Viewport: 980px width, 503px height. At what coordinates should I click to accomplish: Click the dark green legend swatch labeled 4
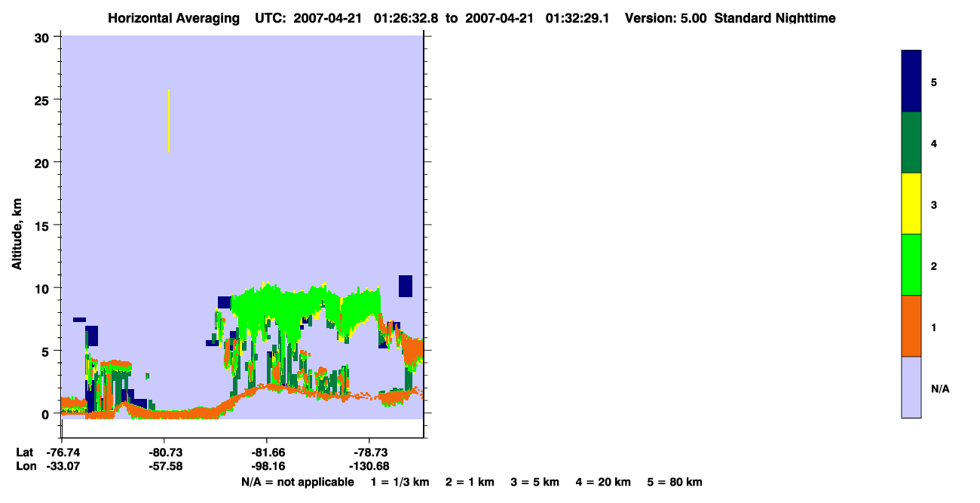click(x=911, y=143)
